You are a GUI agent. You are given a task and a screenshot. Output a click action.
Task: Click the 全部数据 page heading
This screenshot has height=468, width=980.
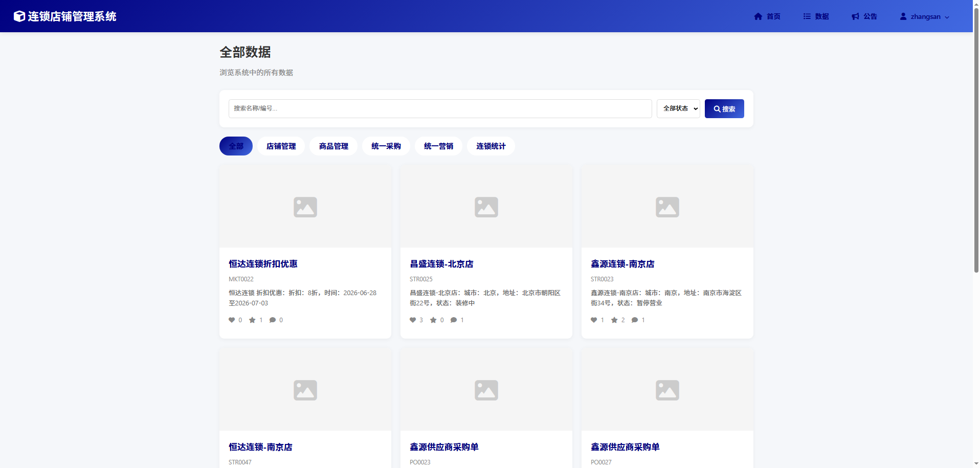coord(245,52)
